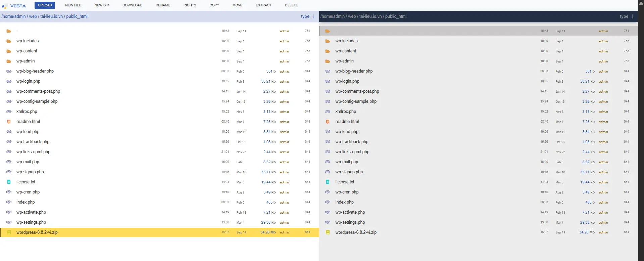The width and height of the screenshot is (644, 261).
Task: Select wp-signup.php name in left pane
Action: pos(30,172)
